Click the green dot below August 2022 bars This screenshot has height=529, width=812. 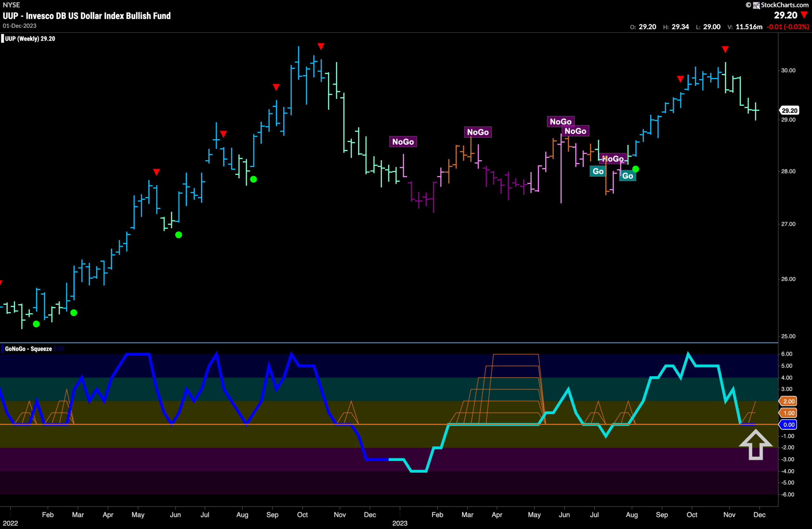(x=253, y=179)
